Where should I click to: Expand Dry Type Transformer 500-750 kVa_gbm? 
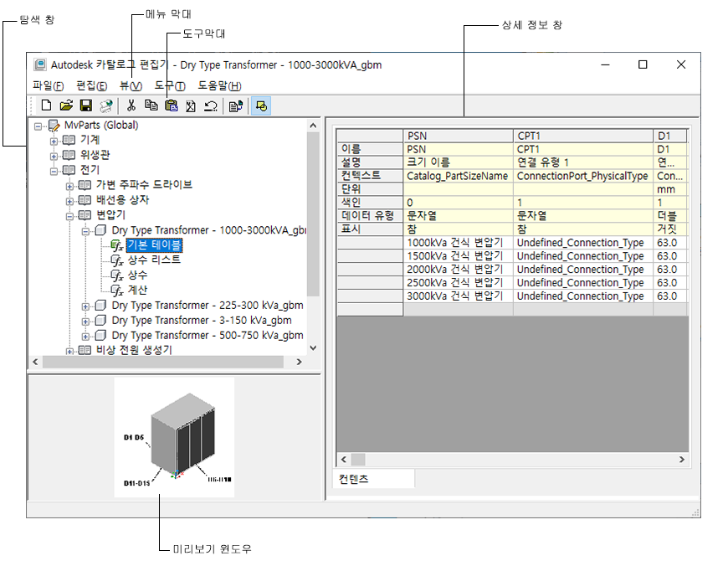[85, 337]
